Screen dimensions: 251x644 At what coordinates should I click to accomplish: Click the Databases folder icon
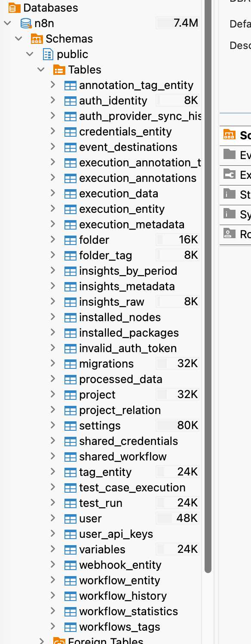point(15,8)
